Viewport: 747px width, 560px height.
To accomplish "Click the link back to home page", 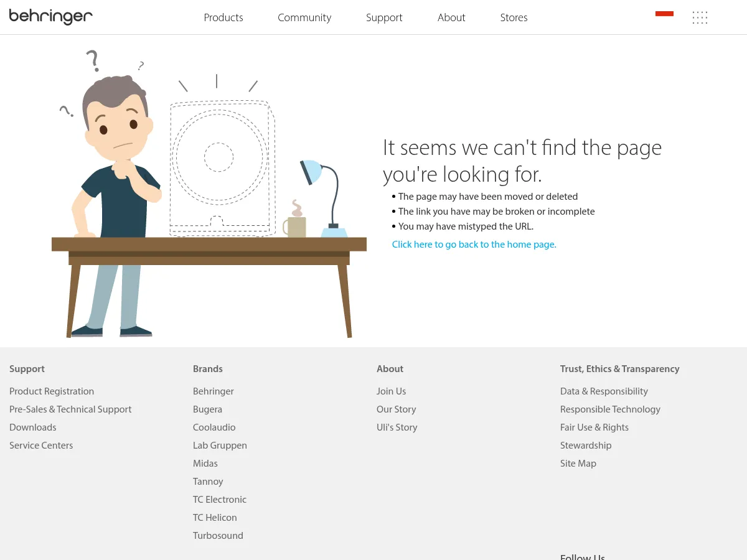I will pyautogui.click(x=474, y=245).
